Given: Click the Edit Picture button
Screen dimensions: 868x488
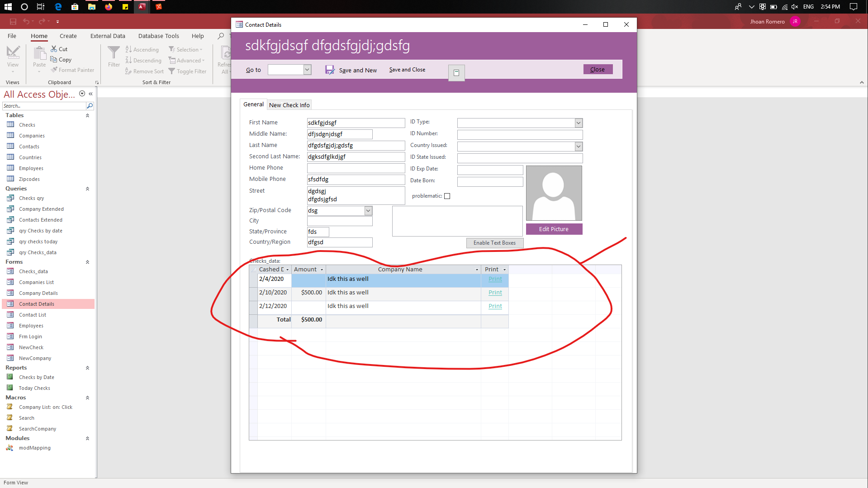Looking at the screenshot, I should click(x=554, y=229).
